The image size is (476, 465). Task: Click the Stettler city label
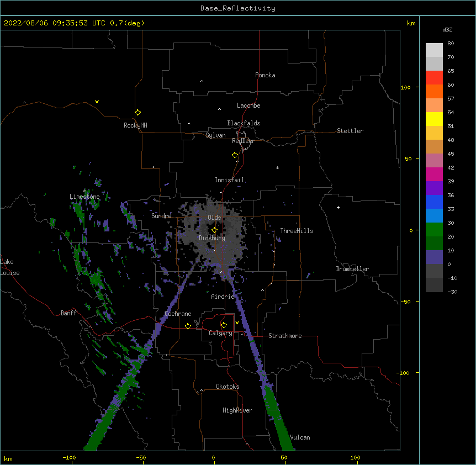350,131
